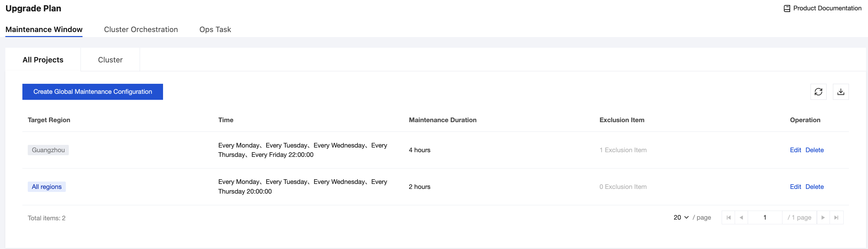Click Create Global Maintenance Configuration button
This screenshot has height=249, width=868.
point(93,92)
